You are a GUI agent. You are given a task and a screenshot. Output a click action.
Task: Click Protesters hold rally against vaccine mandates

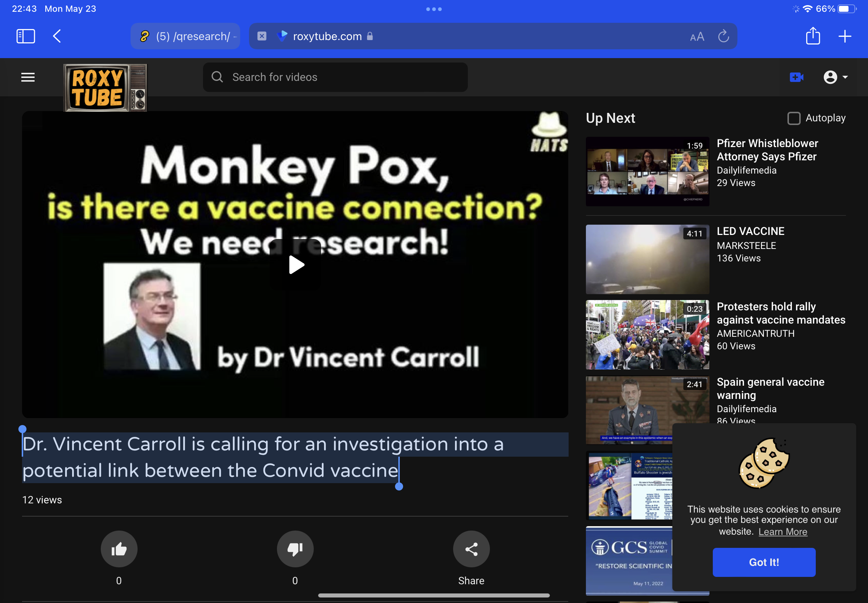(781, 313)
